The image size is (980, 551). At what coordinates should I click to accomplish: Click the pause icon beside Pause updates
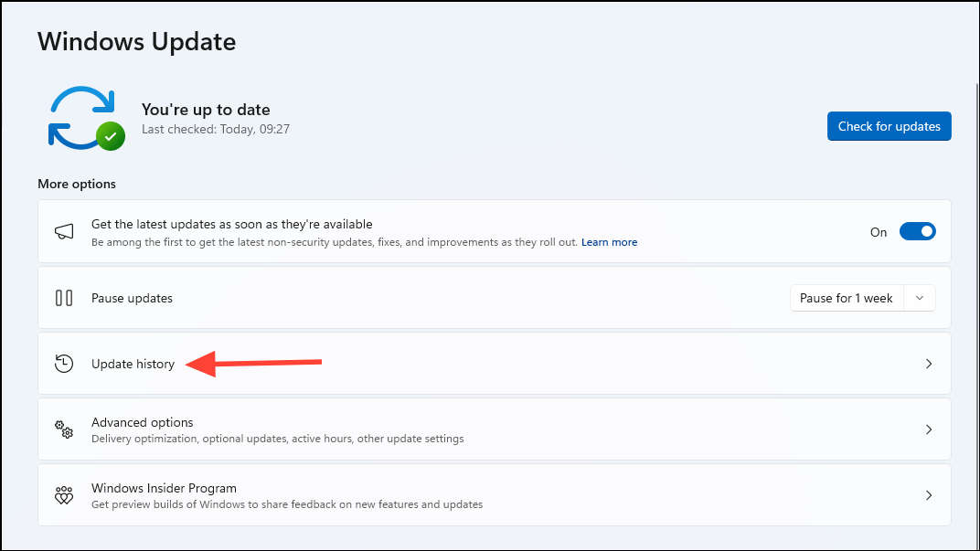pyautogui.click(x=64, y=298)
